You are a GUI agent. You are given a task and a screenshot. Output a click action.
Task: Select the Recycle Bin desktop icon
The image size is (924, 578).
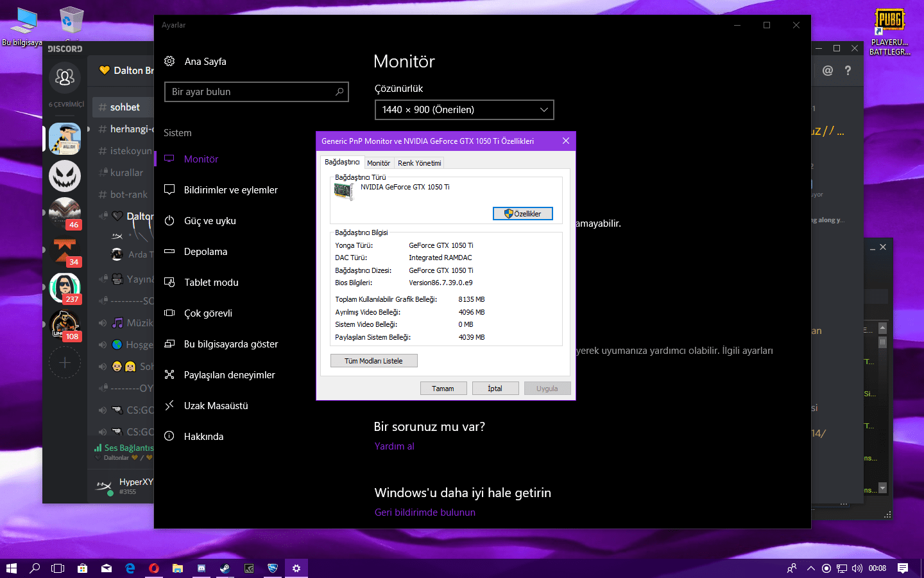click(71, 23)
